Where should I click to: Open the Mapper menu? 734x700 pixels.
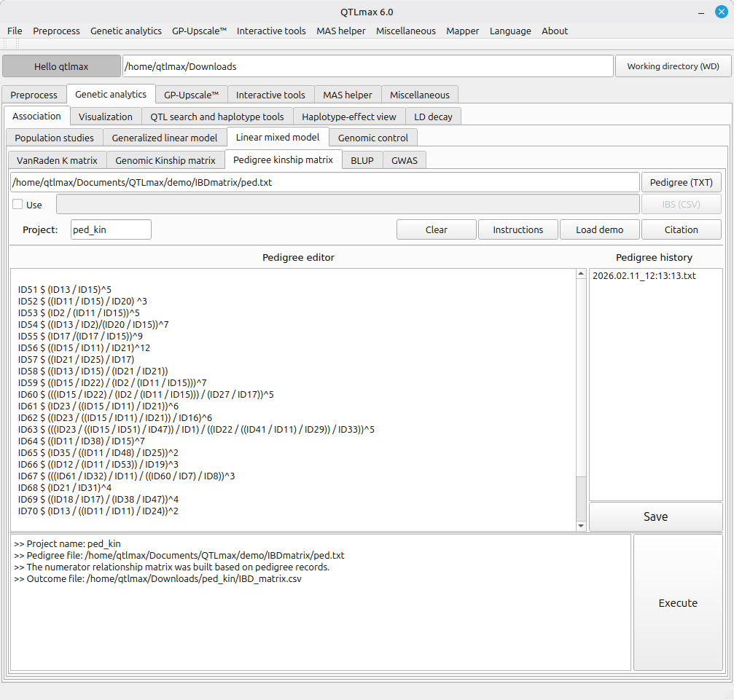tap(462, 31)
